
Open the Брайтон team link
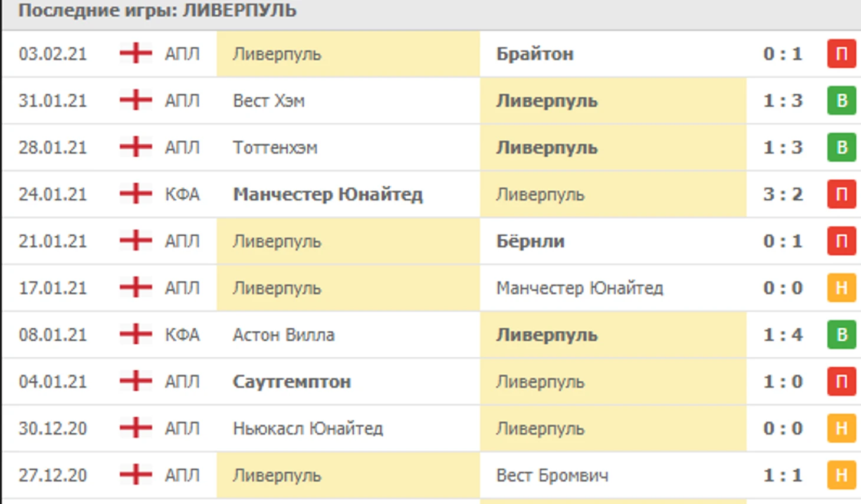coord(535,54)
